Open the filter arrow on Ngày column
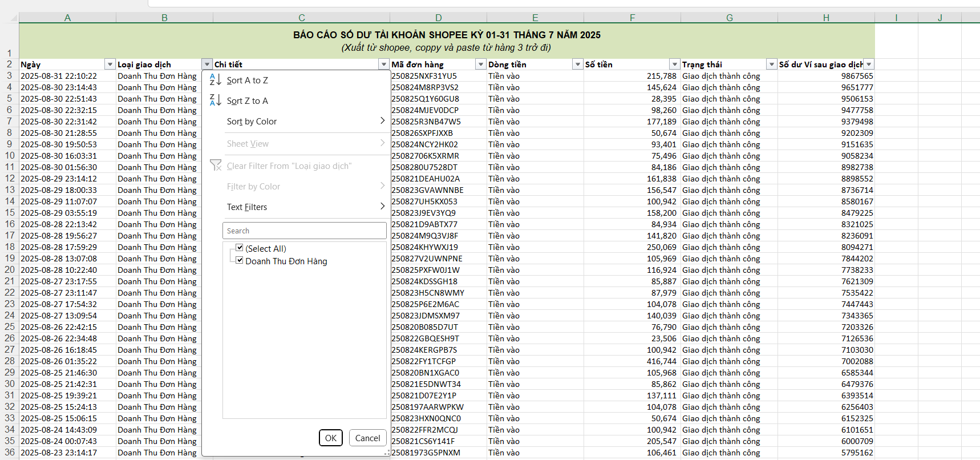The image size is (980, 460). tap(110, 64)
